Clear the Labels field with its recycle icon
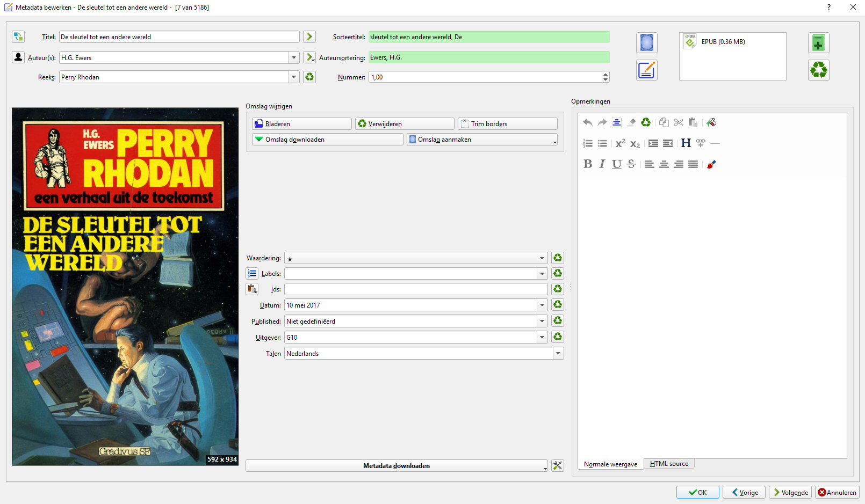This screenshot has width=865, height=504. pos(558,274)
